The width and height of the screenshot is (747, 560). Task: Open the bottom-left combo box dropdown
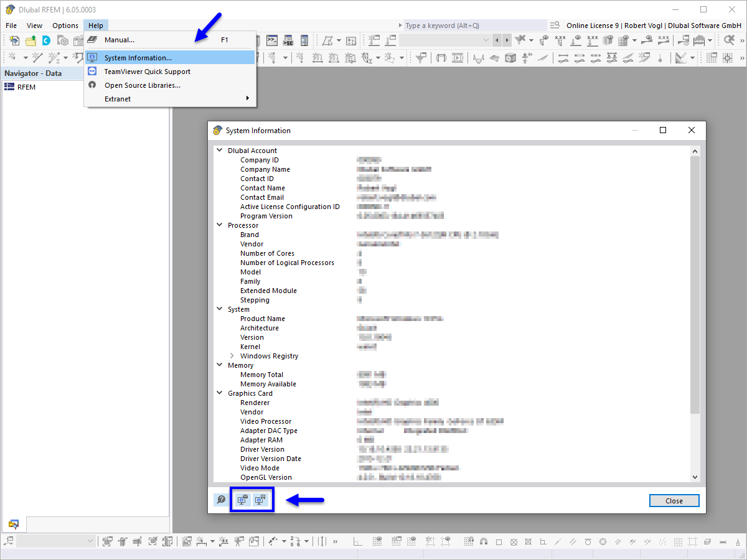90,541
